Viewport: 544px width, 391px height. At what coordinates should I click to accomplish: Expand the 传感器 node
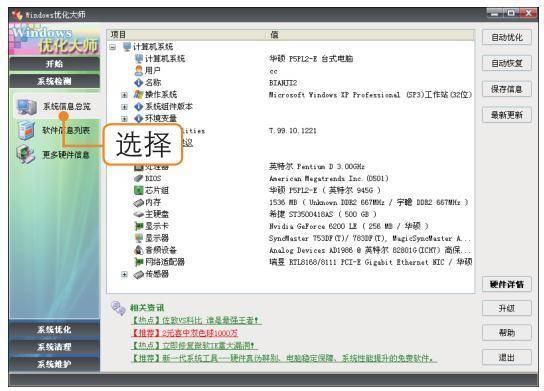(124, 274)
